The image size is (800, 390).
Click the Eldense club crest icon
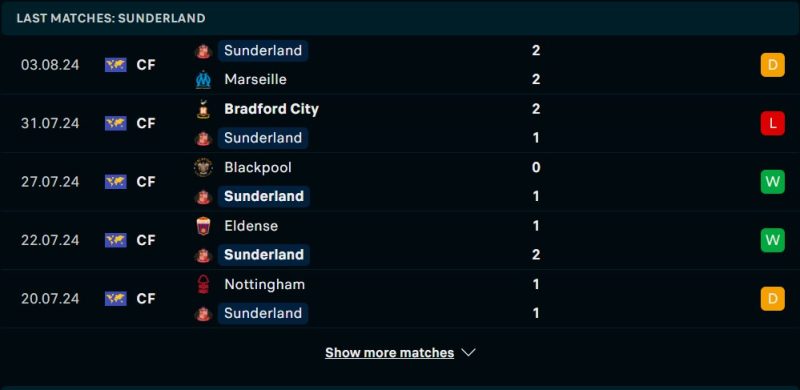pyautogui.click(x=203, y=226)
